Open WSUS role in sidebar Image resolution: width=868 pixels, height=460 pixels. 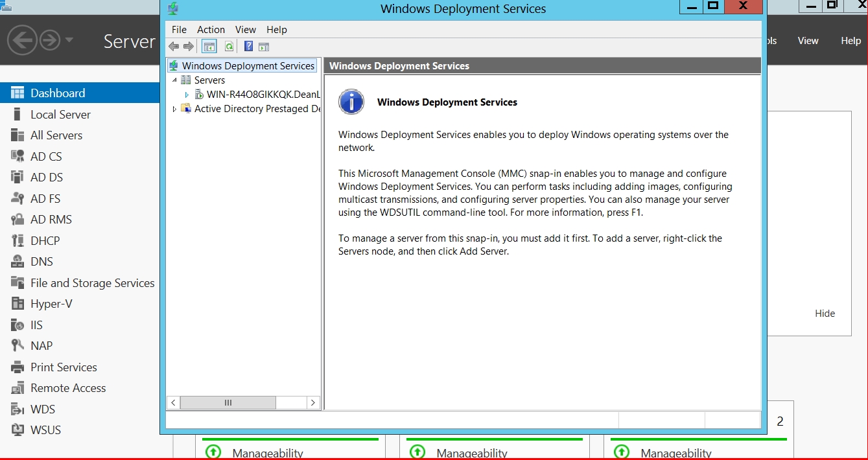[x=80, y=430]
